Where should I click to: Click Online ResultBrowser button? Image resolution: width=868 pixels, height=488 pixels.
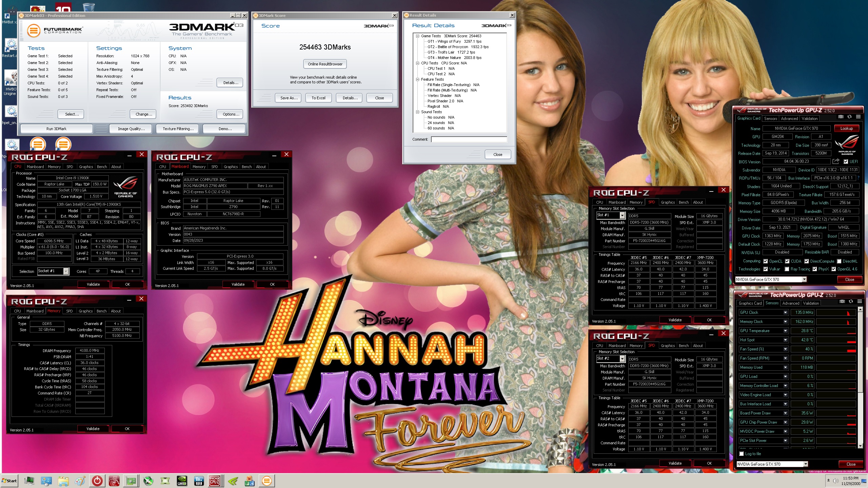click(x=325, y=64)
